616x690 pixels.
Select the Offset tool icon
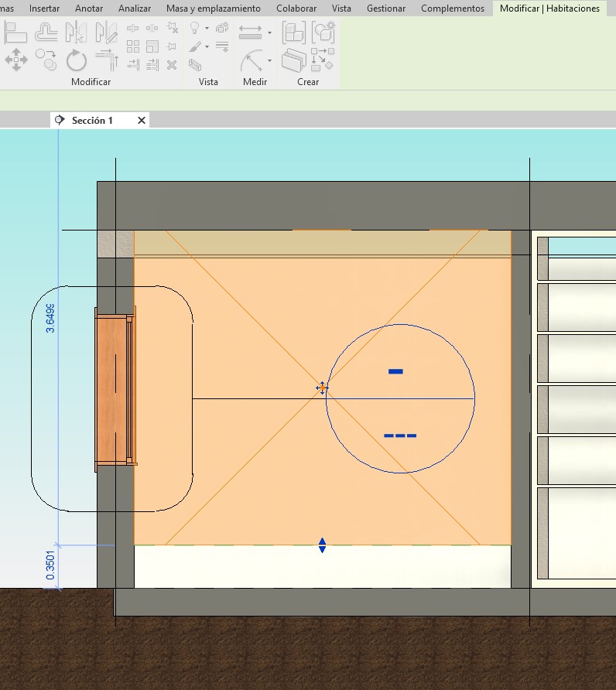coord(46,32)
